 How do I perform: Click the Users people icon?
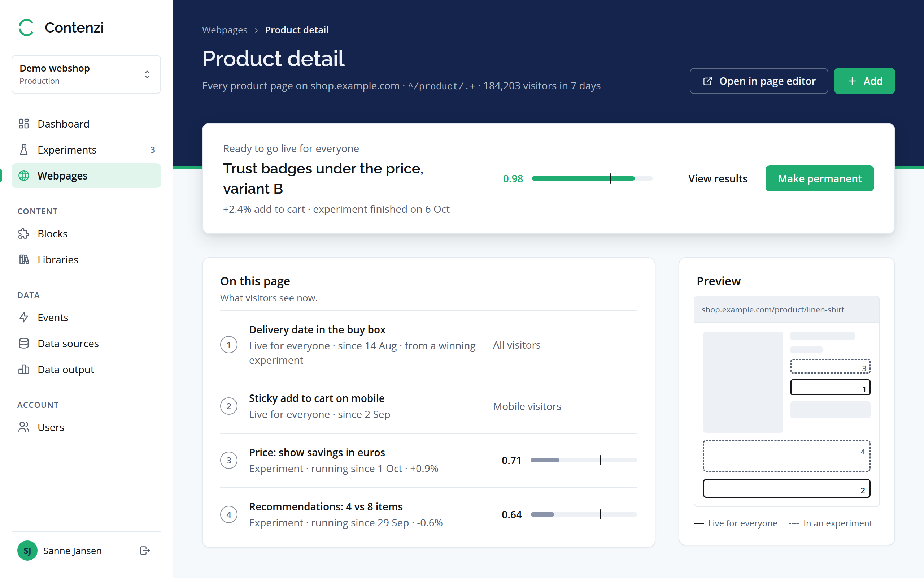click(x=24, y=427)
